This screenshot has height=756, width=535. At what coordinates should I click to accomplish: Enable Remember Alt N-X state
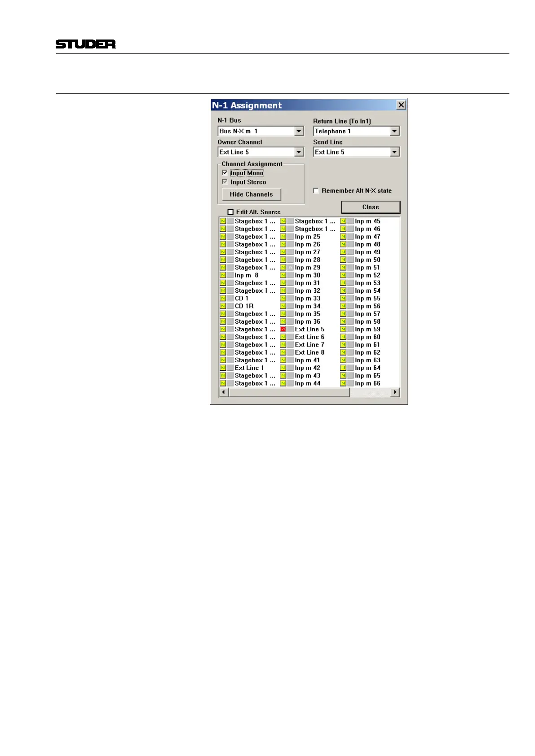[316, 191]
